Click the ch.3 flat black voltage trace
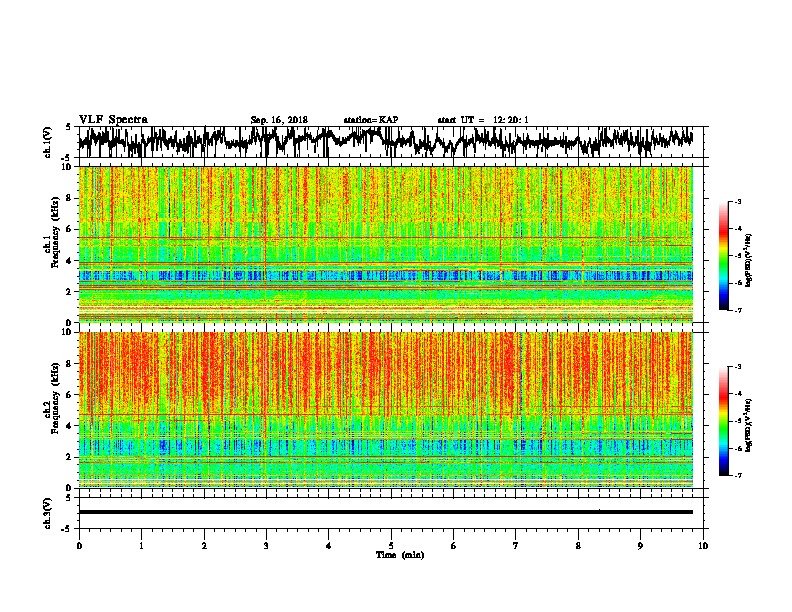Viewport: 792px width, 612px height. click(x=386, y=512)
